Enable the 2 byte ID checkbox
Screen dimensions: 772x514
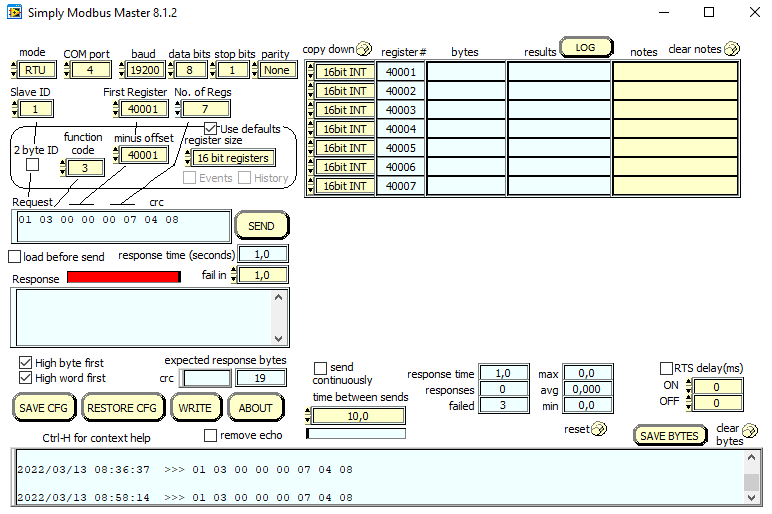33,165
